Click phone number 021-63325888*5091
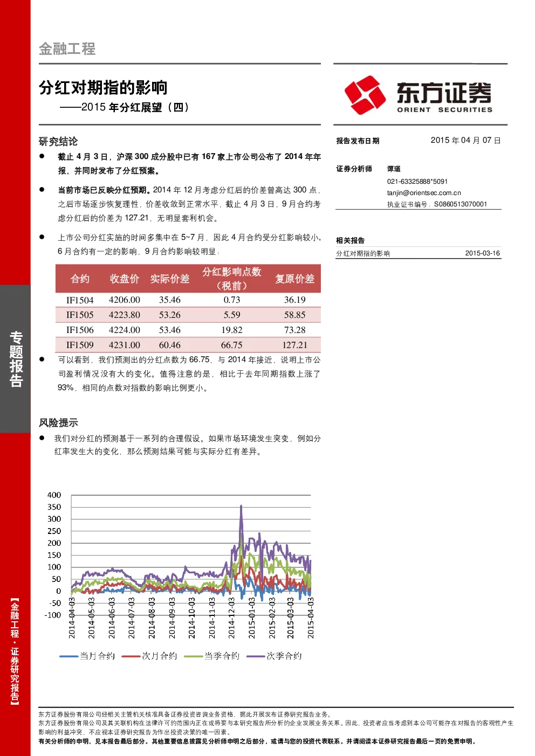Screen dimensions: 535x756 [x=417, y=182]
